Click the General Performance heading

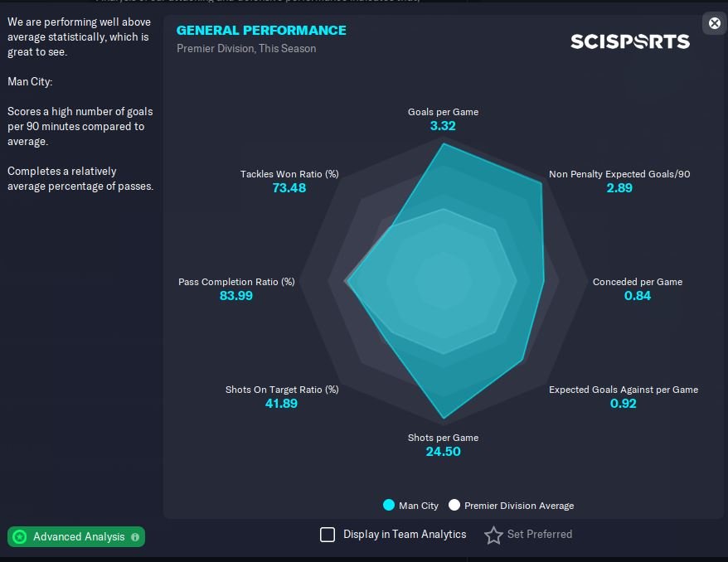pos(261,30)
